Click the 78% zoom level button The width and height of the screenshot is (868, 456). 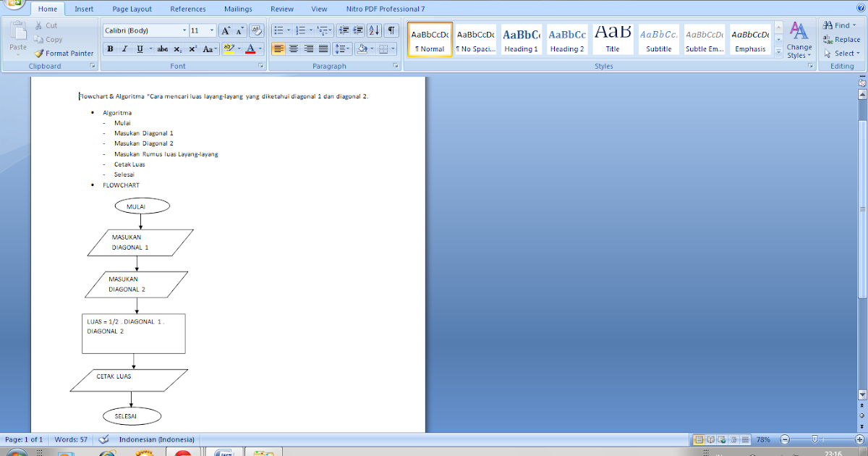763,439
